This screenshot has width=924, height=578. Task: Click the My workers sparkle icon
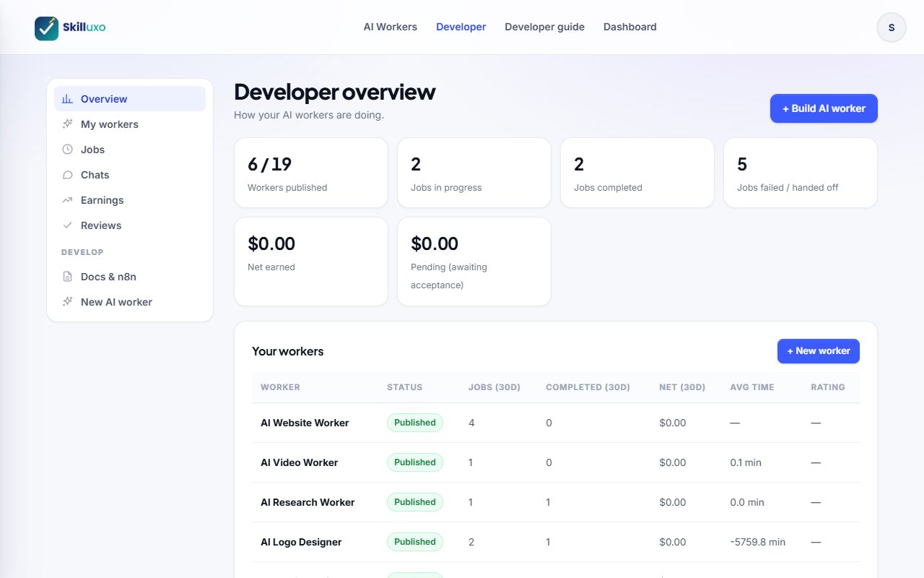(x=67, y=124)
